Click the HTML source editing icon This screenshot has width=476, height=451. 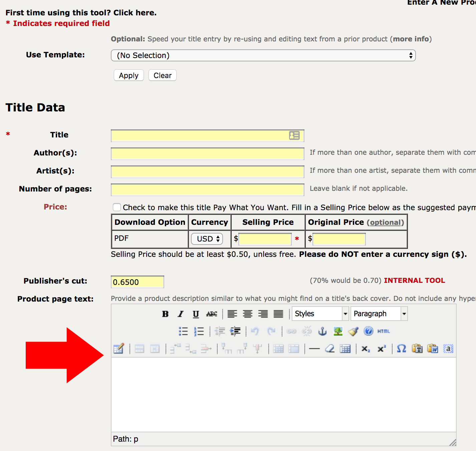pos(384,331)
